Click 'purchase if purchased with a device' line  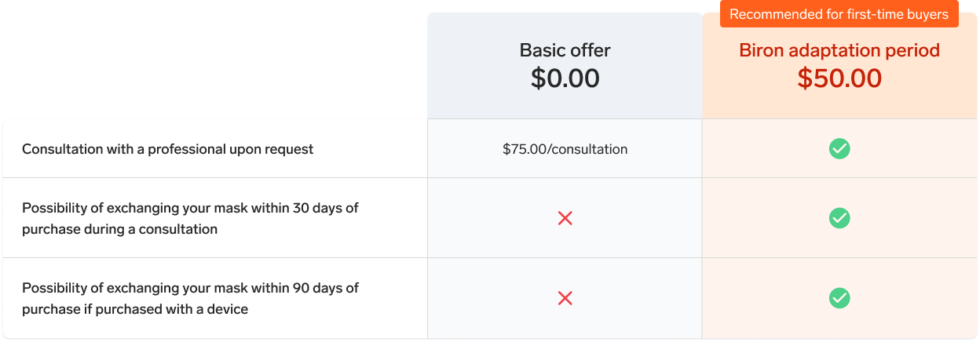[x=135, y=309]
